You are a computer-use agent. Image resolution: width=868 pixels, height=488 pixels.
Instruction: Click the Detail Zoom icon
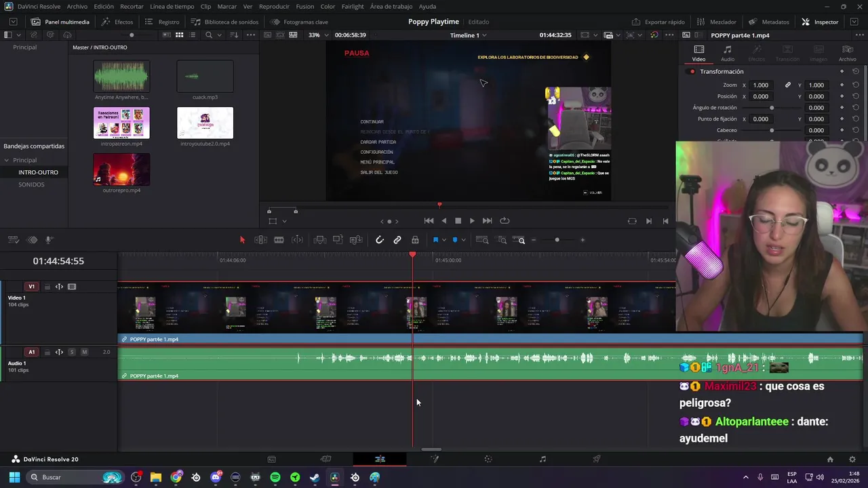tap(502, 240)
